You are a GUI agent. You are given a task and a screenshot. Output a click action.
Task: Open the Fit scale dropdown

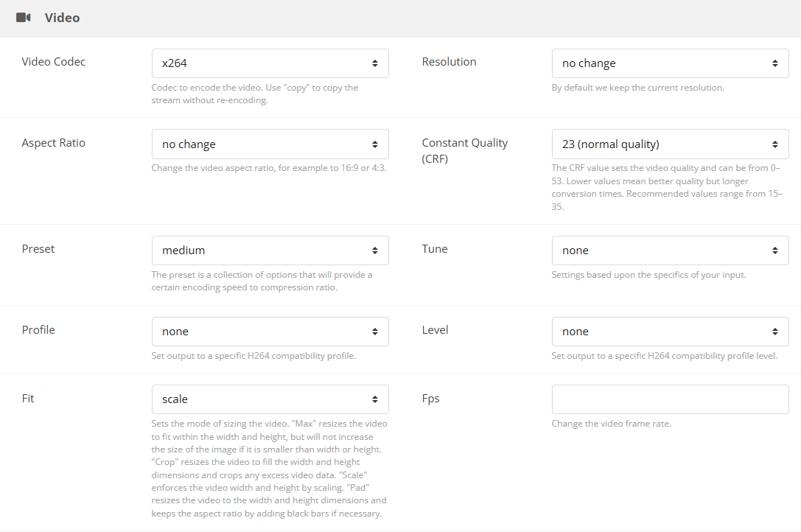point(270,399)
